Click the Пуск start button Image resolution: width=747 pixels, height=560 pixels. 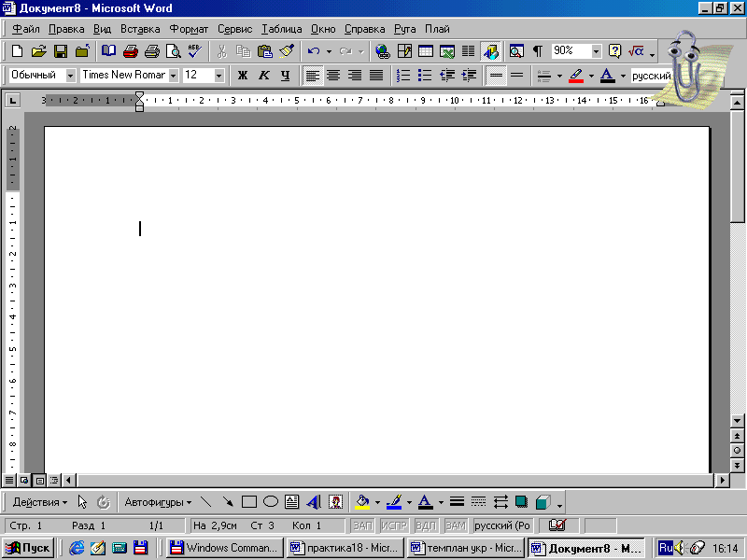28,548
